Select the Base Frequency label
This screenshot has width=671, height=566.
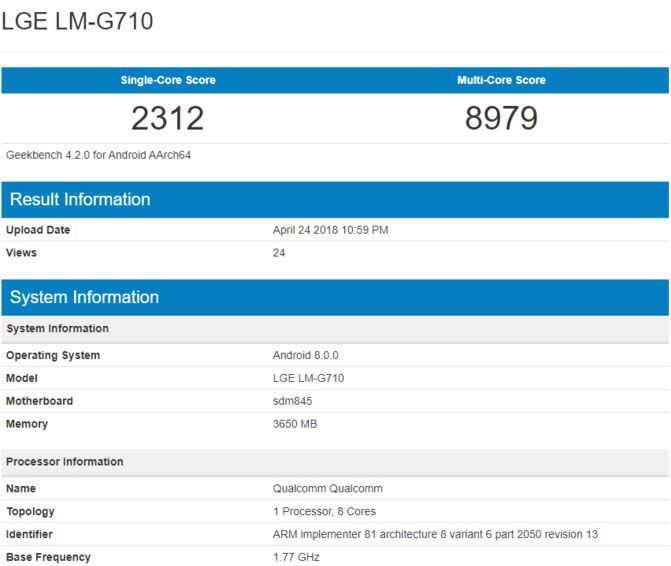(48, 557)
